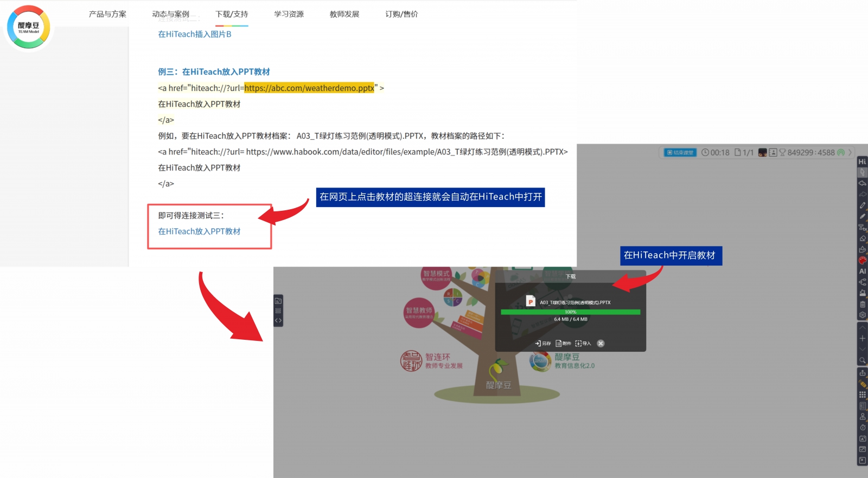Click the download progress bar at 100%
This screenshot has height=478, width=868.
pos(570,312)
